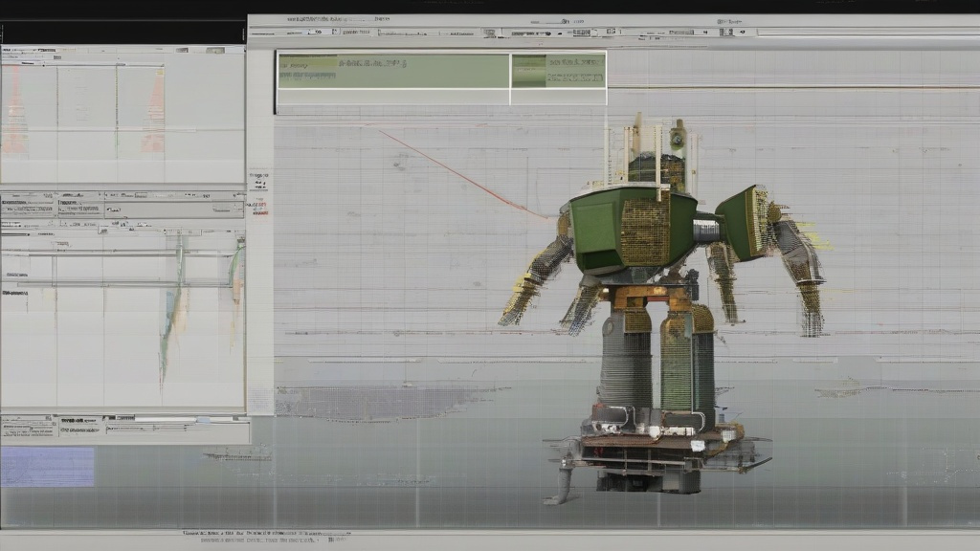The image size is (980, 551).
Task: Click the red histogram in upper-left graph
Action: point(152,109)
